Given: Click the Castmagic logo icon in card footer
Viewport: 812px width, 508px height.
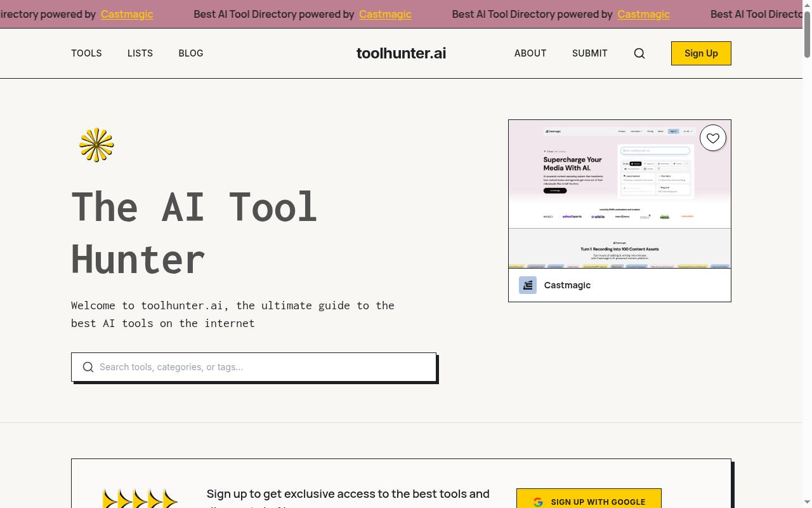Looking at the screenshot, I should (x=528, y=285).
